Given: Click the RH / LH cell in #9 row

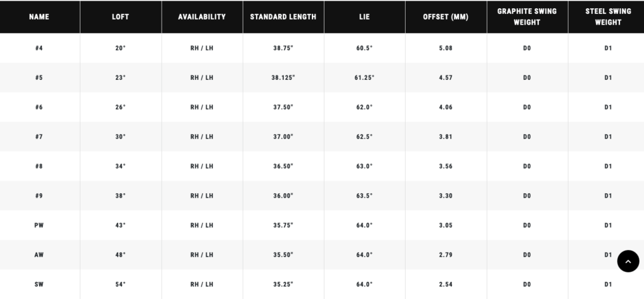Looking at the screenshot, I should click(202, 196).
